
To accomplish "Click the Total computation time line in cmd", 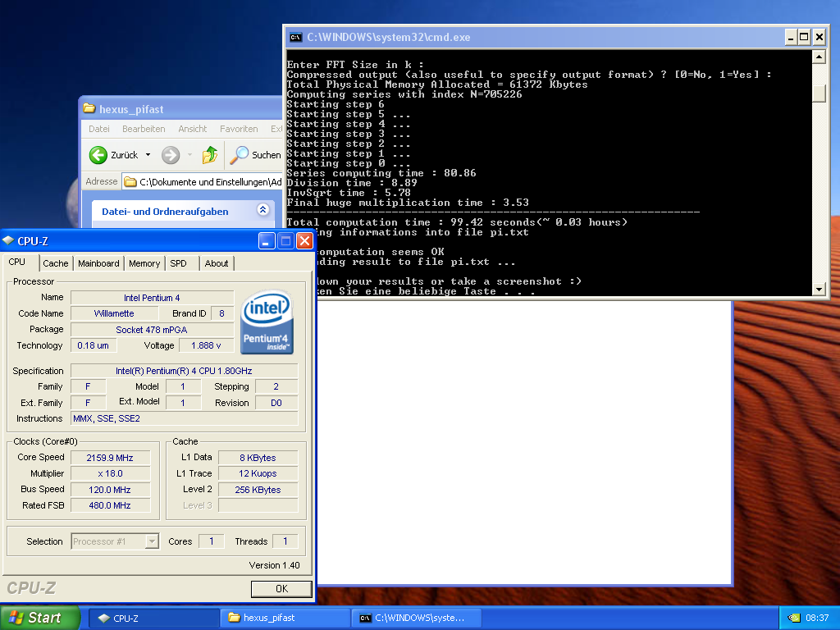I will pos(456,222).
